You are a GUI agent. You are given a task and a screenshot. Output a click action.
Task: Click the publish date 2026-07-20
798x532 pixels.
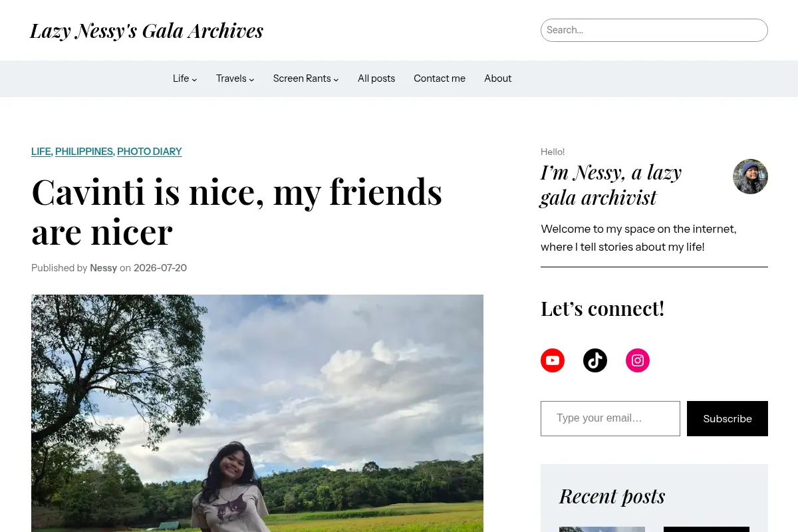[160, 268]
